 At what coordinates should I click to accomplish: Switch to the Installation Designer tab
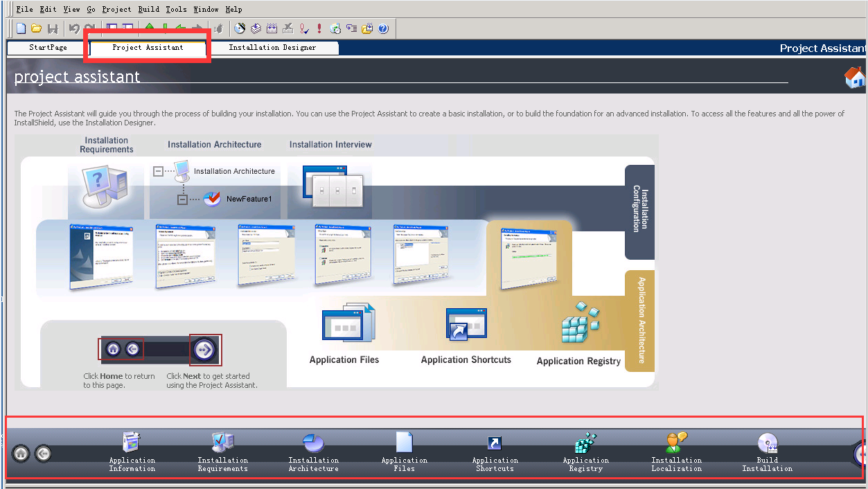tap(272, 48)
